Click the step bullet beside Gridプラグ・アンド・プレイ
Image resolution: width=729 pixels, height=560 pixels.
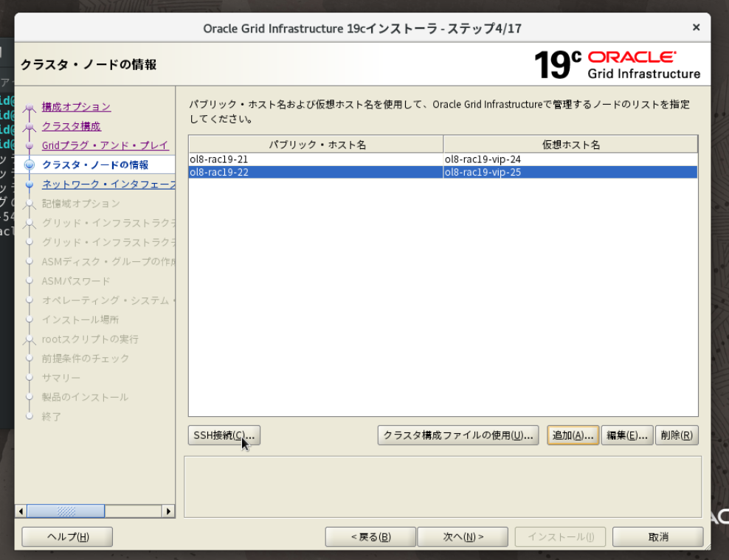click(x=30, y=146)
